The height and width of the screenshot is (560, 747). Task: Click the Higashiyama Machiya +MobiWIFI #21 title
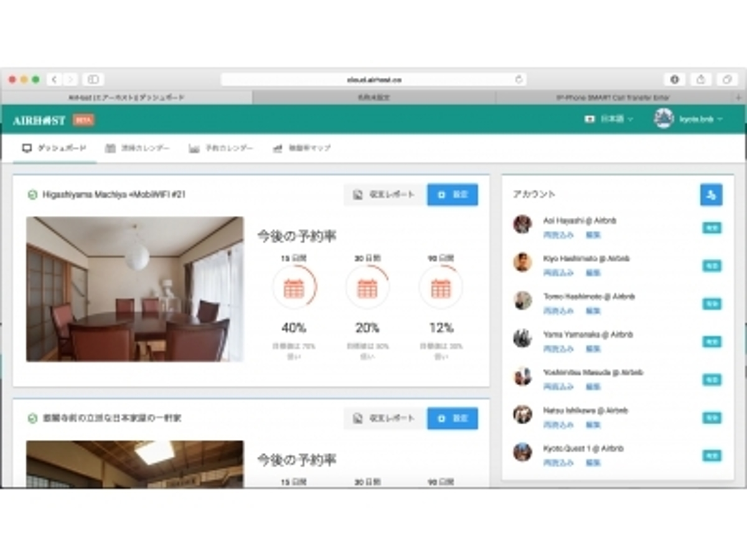point(114,195)
